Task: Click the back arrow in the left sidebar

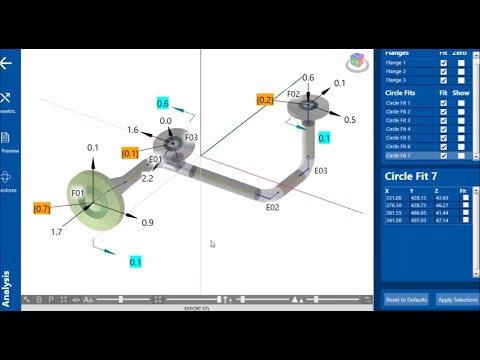Action: click(6, 63)
